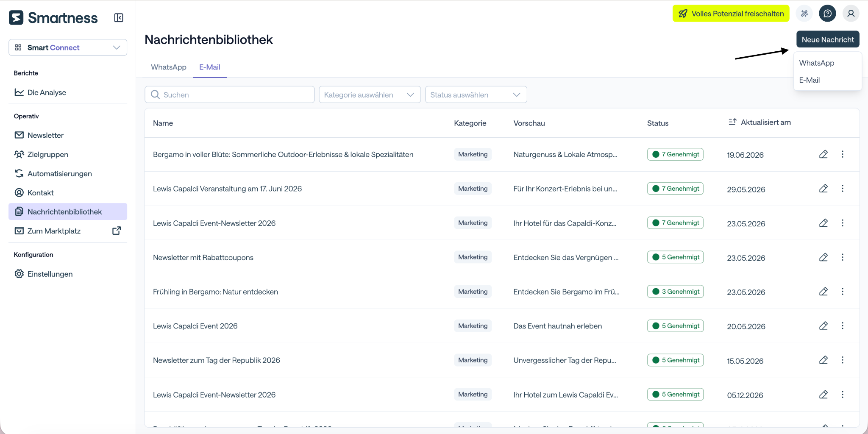Open external link icon next to Zum Marktplatz
This screenshot has height=434, width=868.
click(117, 231)
